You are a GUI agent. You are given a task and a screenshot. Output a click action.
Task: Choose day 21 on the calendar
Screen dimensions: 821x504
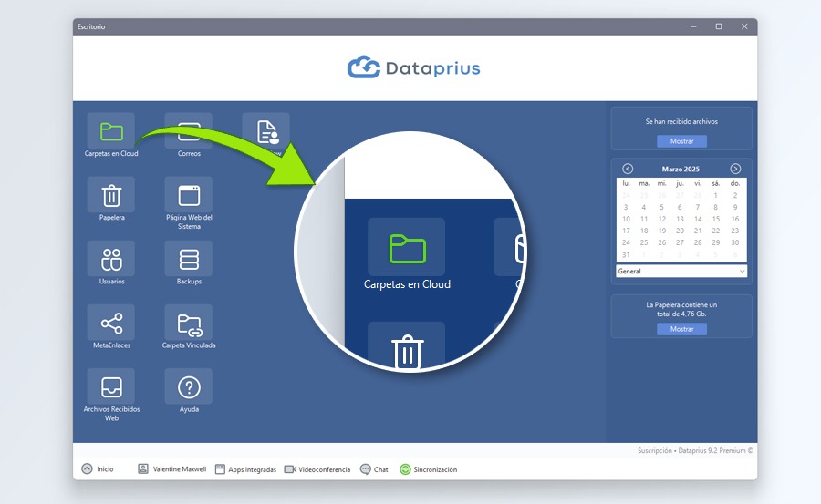[698, 231]
